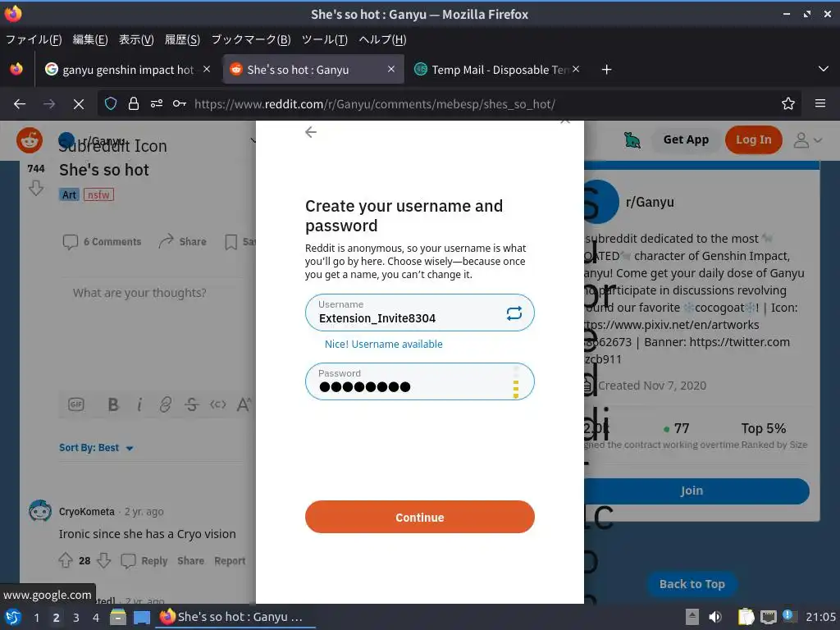Open the ヘルプ(H) menu
Image resolution: width=840 pixels, height=630 pixels.
coord(382,39)
